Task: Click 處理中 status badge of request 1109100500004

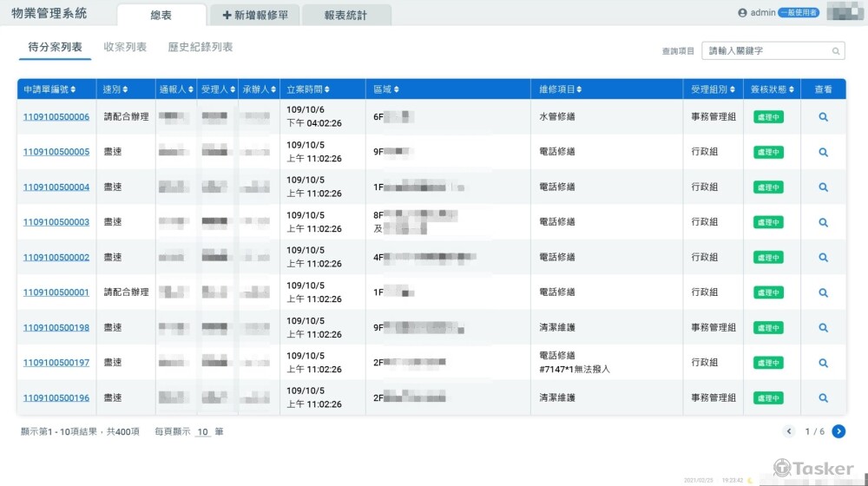Action: [x=768, y=187]
